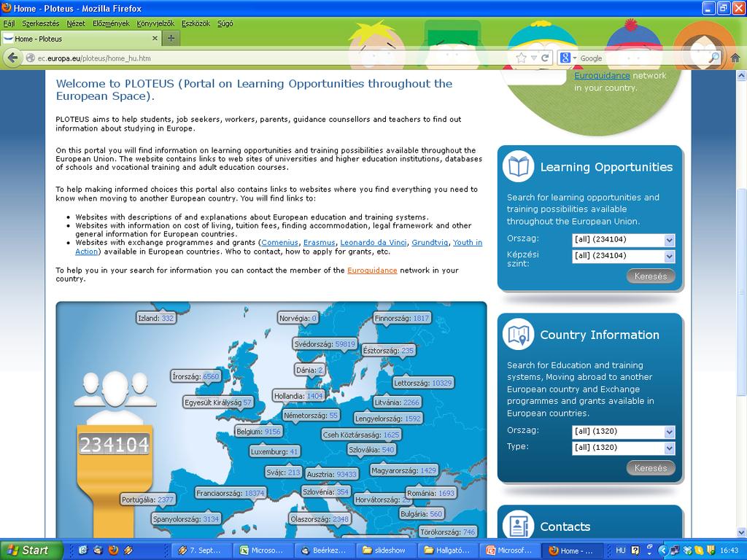This screenshot has width=747, height=560.
Task: Open the Fájl menu
Action: (9, 23)
